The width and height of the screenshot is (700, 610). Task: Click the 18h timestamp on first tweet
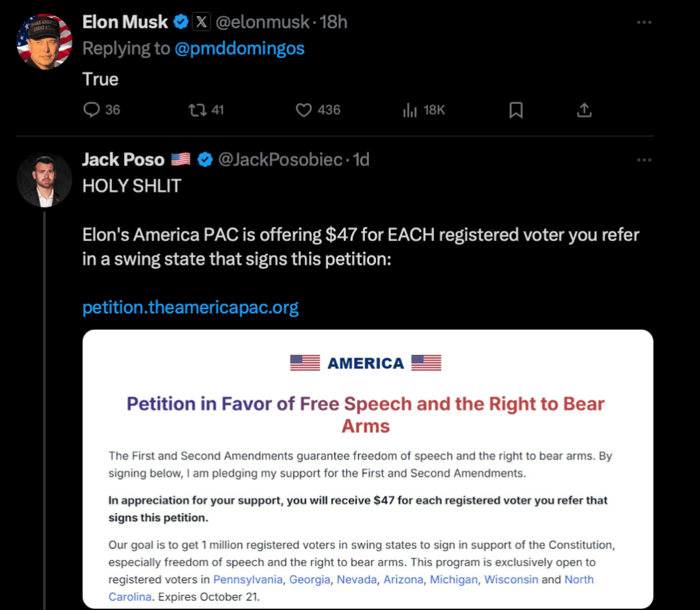coord(334,23)
